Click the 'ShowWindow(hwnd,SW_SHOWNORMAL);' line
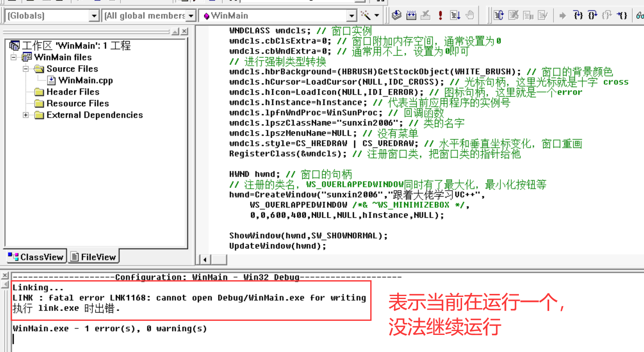 click(308, 236)
